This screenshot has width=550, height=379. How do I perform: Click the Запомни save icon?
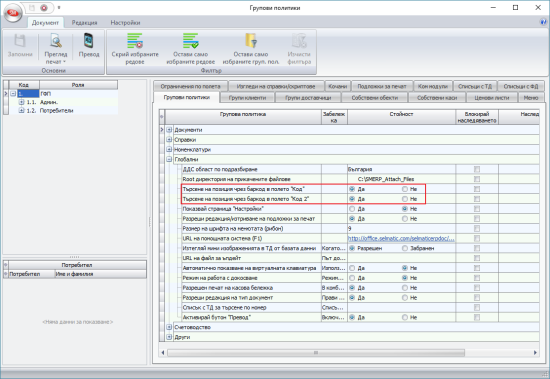[x=20, y=41]
